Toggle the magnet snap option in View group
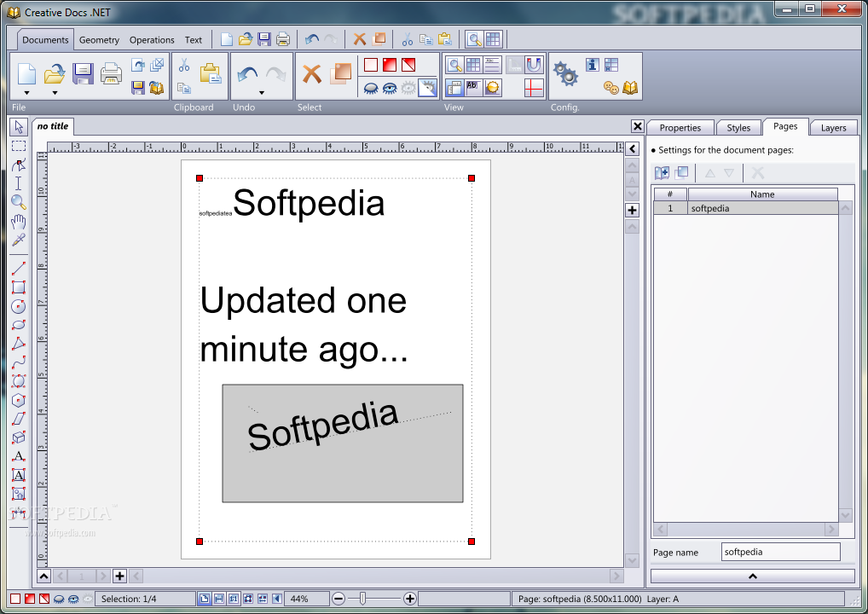 point(534,66)
